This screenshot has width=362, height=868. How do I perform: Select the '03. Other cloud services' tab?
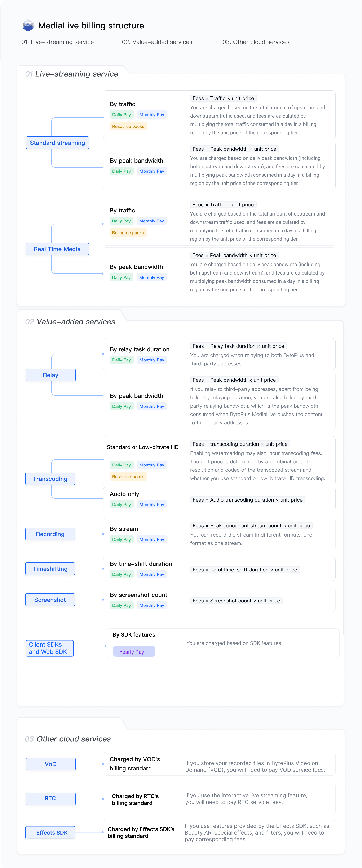256,42
